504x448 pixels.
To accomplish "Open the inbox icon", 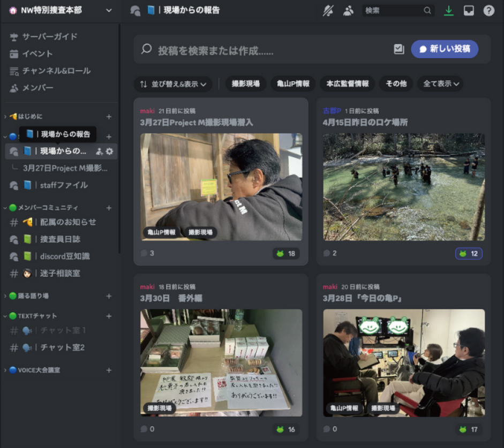I will tap(469, 11).
